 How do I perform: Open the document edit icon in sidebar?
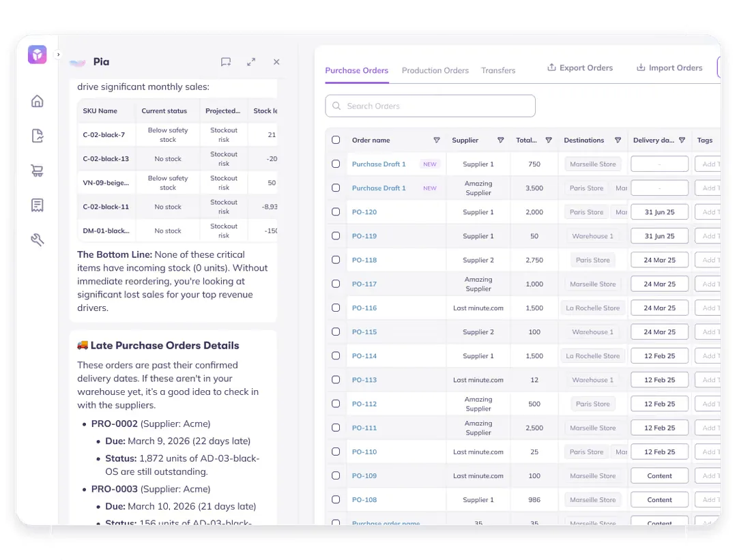click(x=37, y=136)
